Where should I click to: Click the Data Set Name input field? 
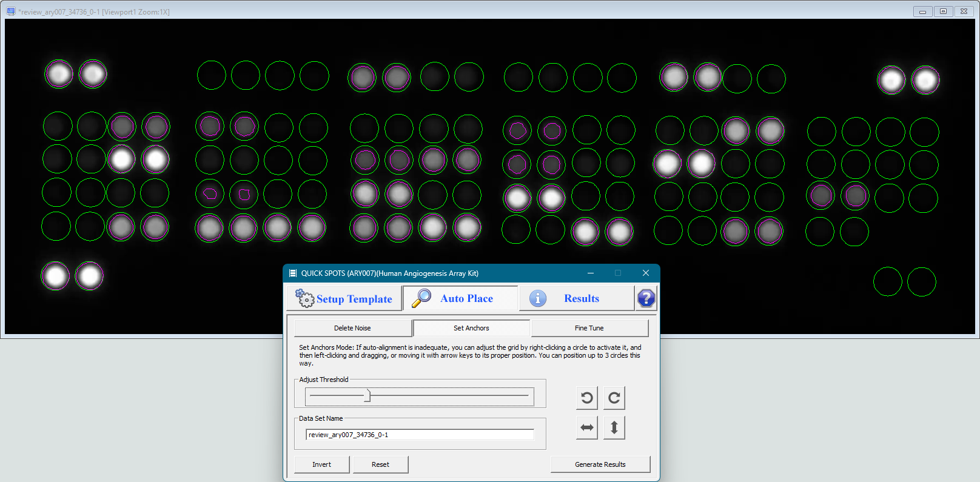[x=420, y=435]
